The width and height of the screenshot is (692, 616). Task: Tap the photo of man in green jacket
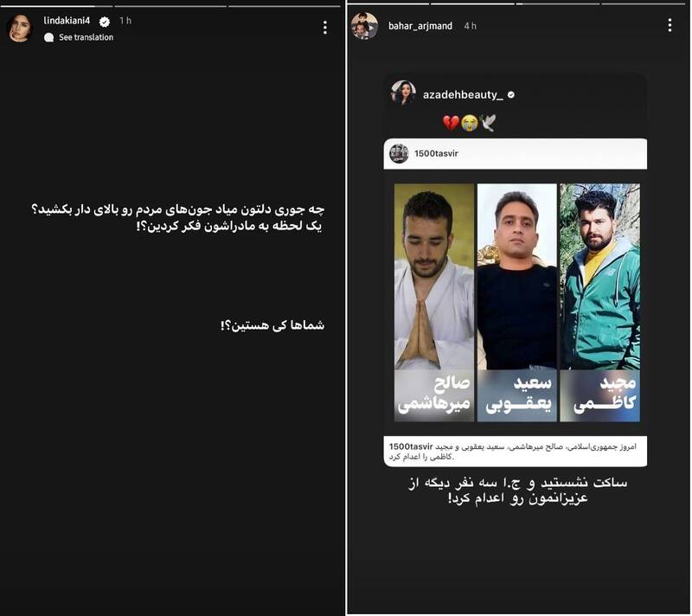pyautogui.click(x=599, y=277)
